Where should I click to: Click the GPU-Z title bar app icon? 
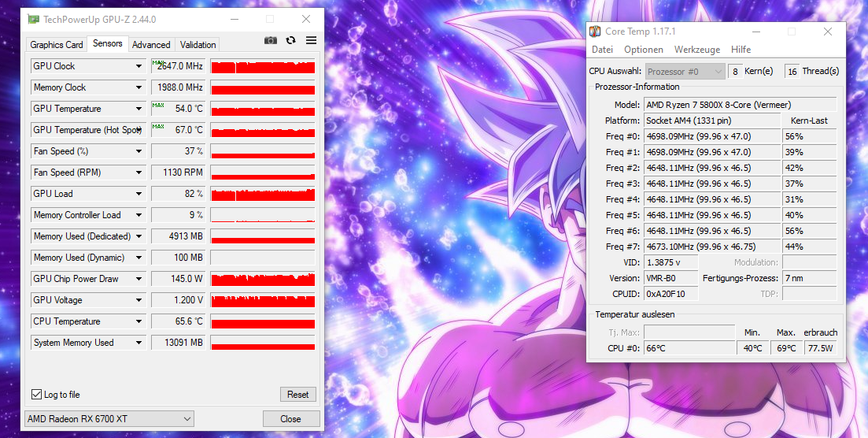[x=34, y=20]
